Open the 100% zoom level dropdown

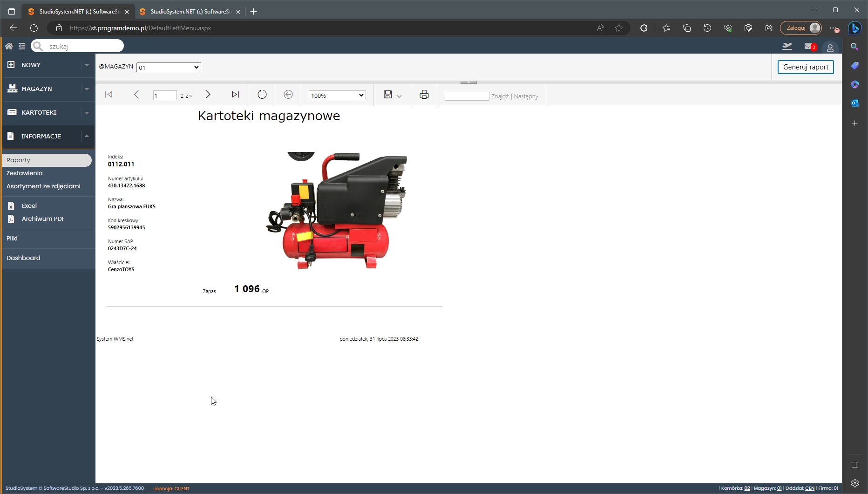(337, 96)
